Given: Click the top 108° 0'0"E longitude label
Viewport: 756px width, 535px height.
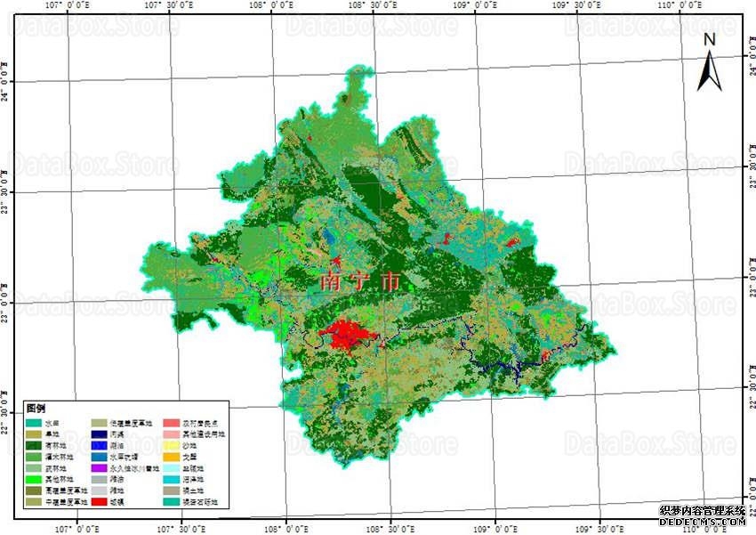Looking at the screenshot, I should tap(272, 5).
